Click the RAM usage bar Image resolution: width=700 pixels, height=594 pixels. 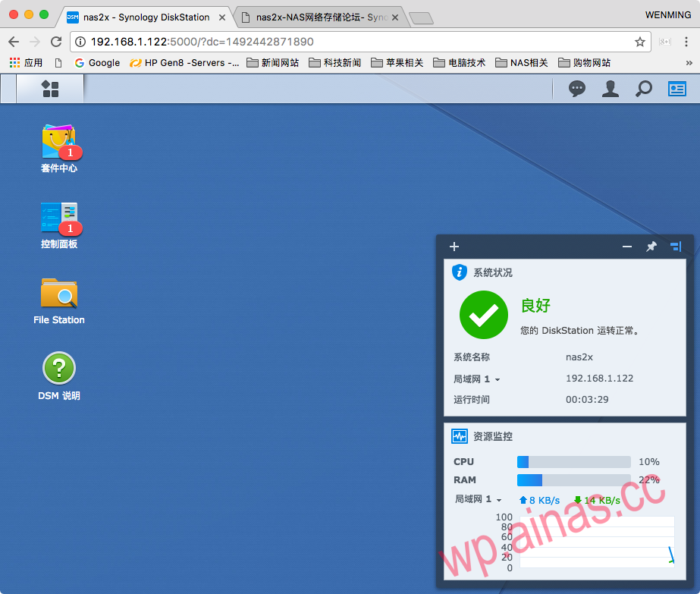point(573,480)
